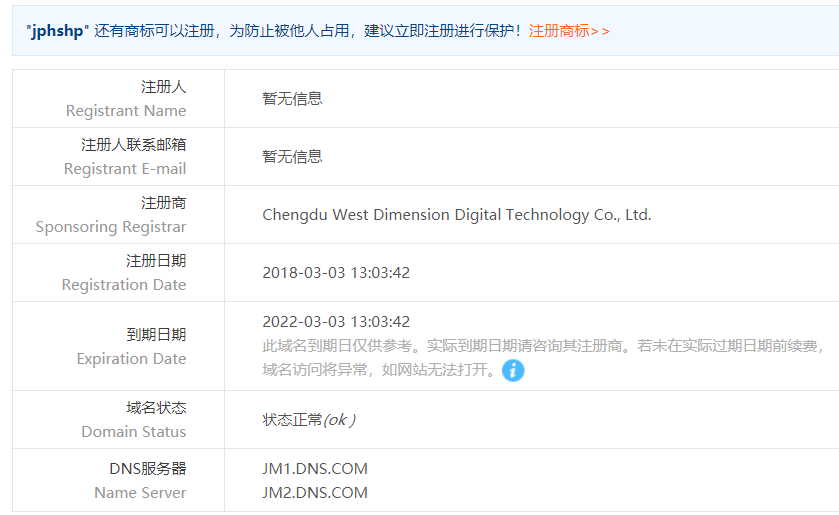The height and width of the screenshot is (515, 839).
Task: Click the 注册人联系邮箱 label
Action: (x=133, y=145)
